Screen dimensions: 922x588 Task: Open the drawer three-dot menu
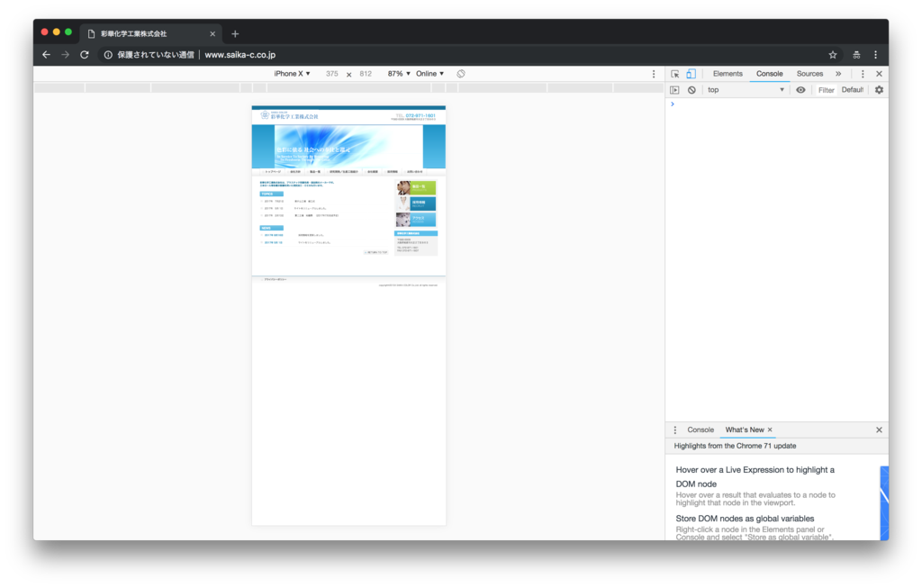pos(675,430)
